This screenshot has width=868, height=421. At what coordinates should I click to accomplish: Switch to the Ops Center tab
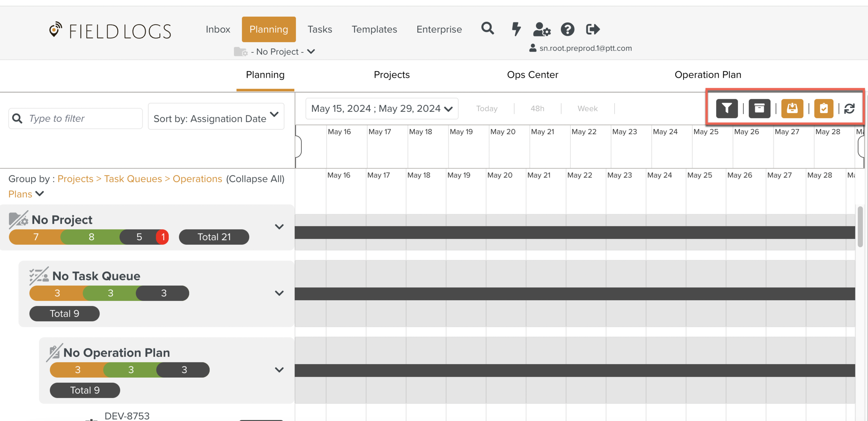pyautogui.click(x=532, y=75)
